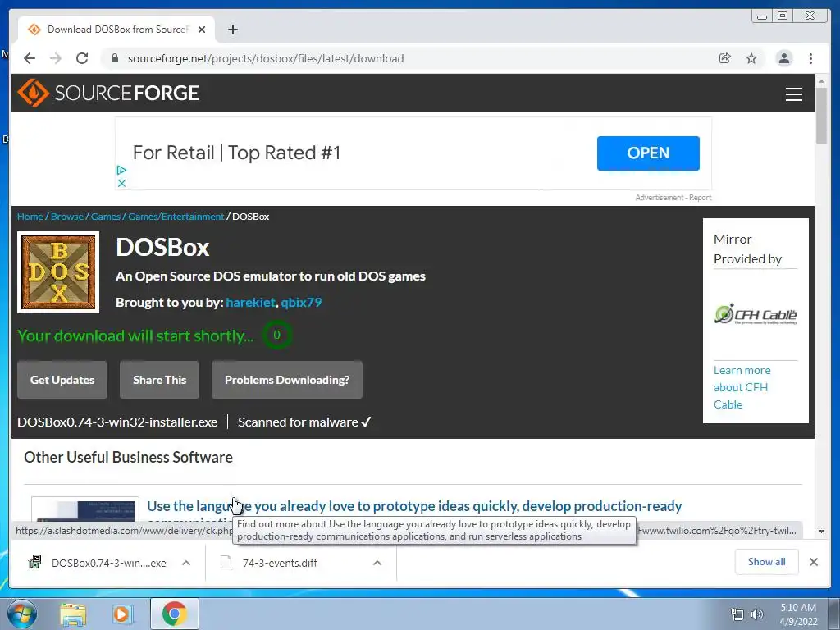Open Windows Media Player from taskbar

click(122, 614)
